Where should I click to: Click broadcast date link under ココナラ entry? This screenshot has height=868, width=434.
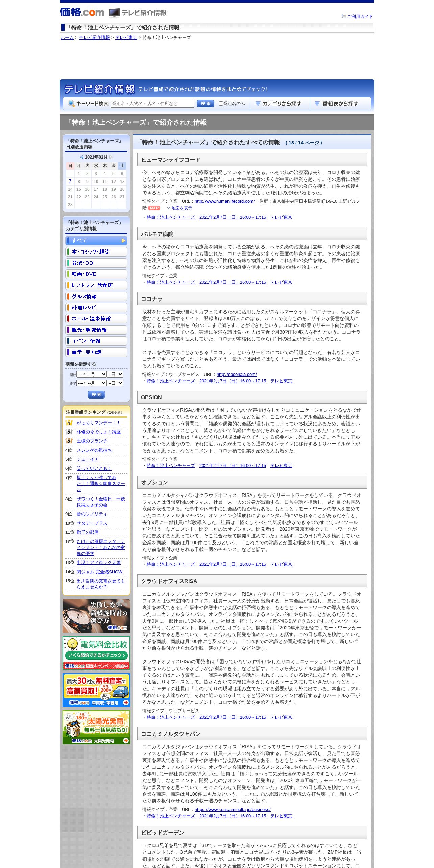click(x=233, y=381)
